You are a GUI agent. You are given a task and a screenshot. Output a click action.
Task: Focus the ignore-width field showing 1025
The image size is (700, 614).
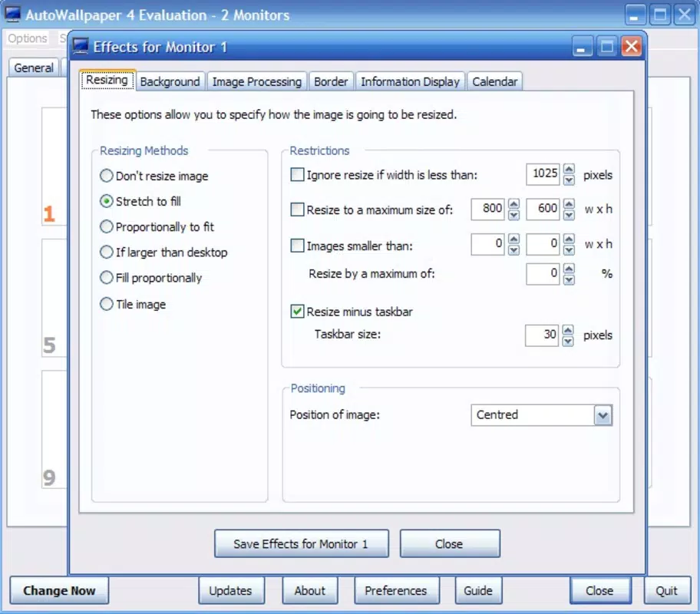[543, 174]
